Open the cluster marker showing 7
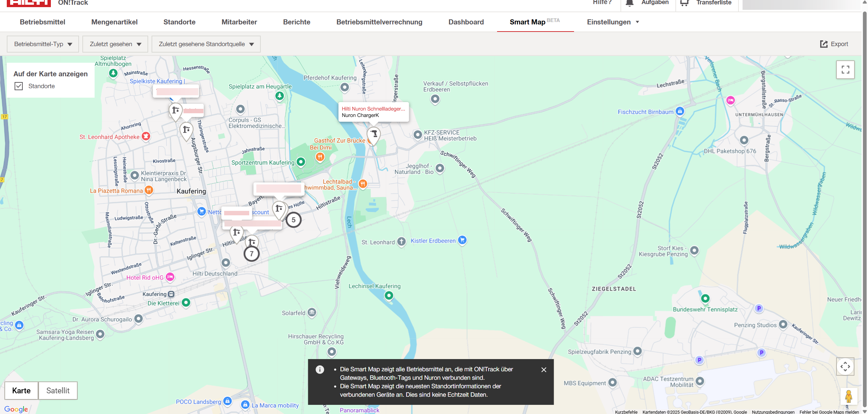Image resolution: width=868 pixels, height=414 pixels. coord(252,254)
